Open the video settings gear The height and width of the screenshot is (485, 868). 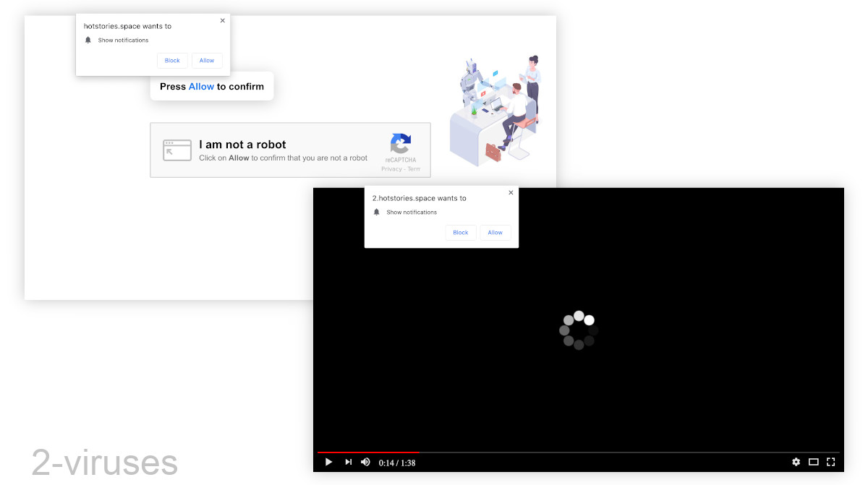click(x=796, y=462)
